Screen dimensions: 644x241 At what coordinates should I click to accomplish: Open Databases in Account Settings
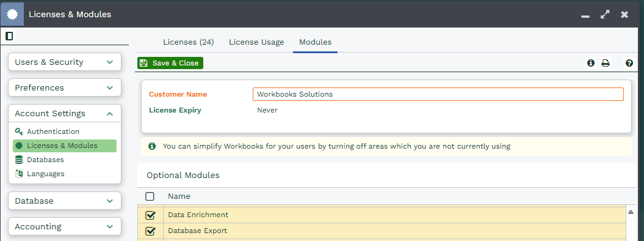click(45, 160)
